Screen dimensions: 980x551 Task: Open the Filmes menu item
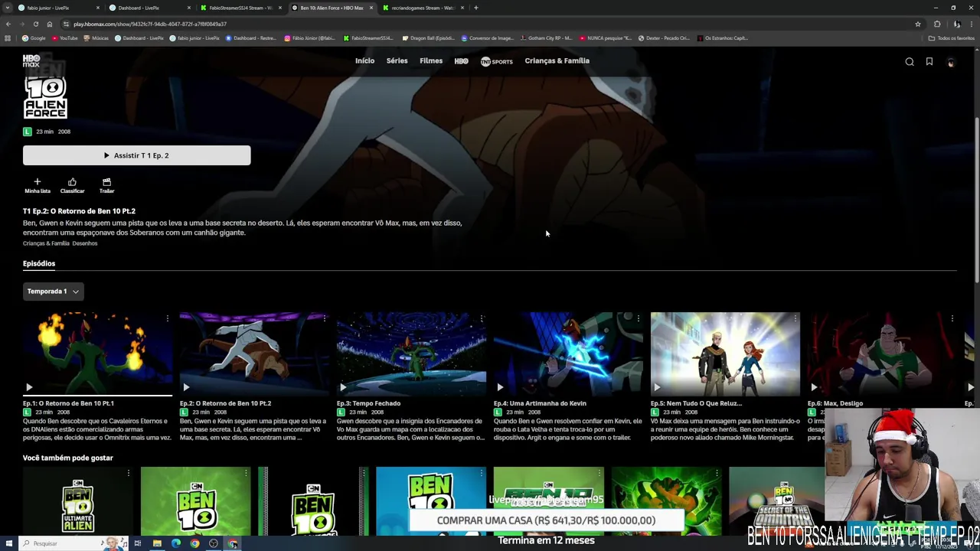point(431,60)
